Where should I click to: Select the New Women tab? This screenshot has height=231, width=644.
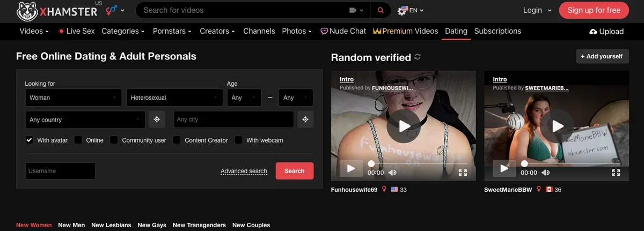click(34, 225)
